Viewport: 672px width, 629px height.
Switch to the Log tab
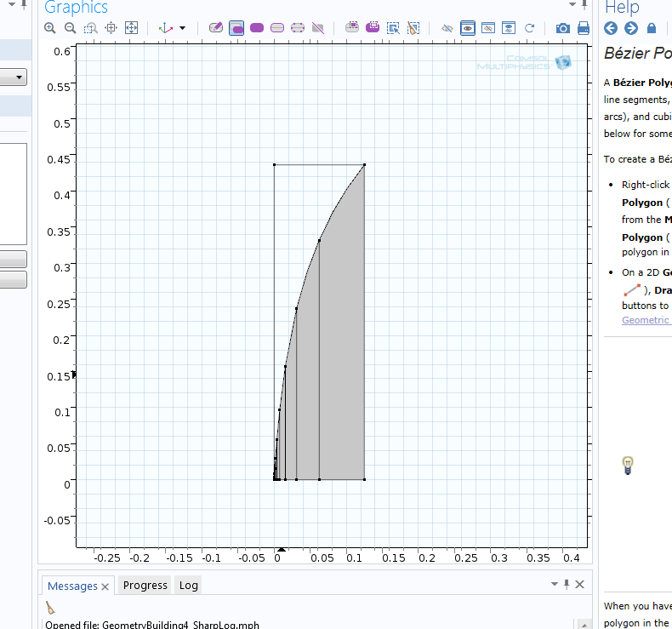[188, 586]
